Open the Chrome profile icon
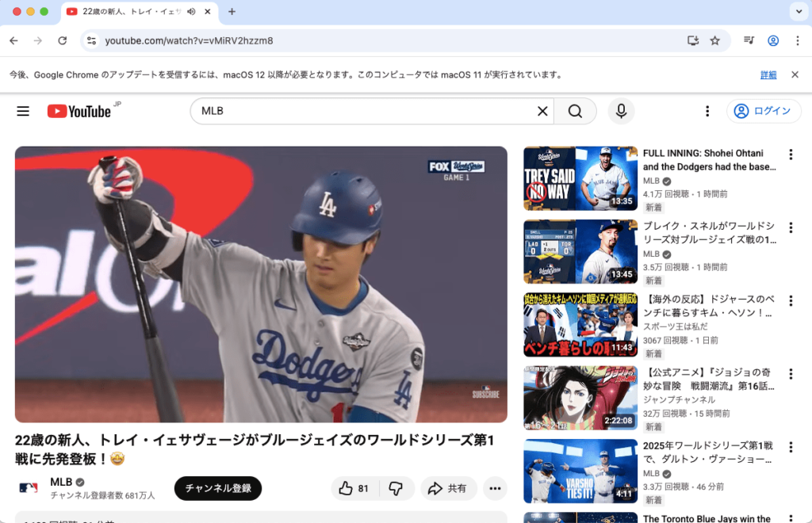The height and width of the screenshot is (523, 812). point(773,40)
